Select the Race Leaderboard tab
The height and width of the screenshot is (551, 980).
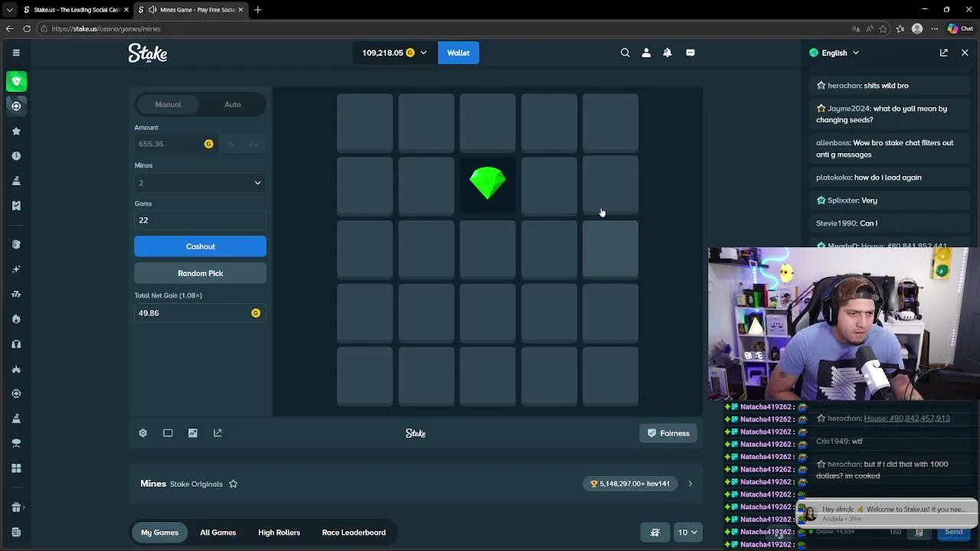coord(354,533)
